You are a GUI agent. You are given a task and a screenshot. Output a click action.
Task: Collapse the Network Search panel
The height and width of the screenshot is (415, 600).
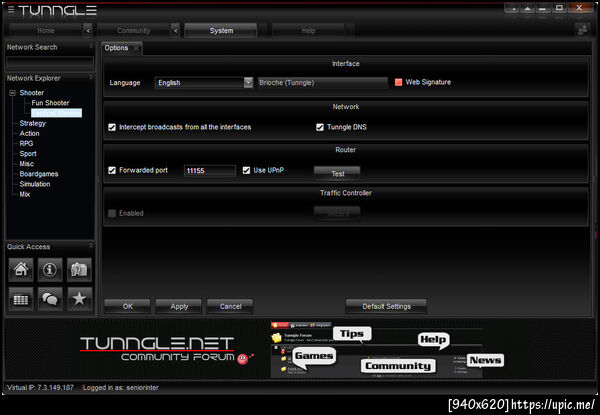91,46
